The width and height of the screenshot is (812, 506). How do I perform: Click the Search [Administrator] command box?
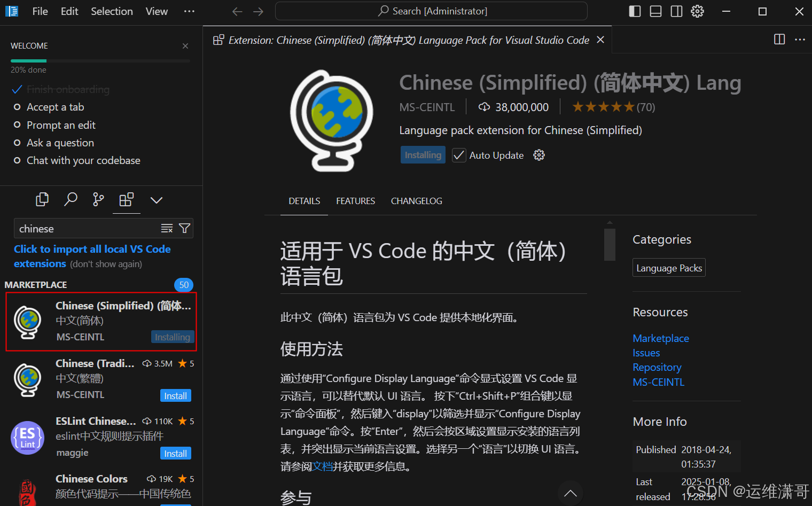coord(431,11)
